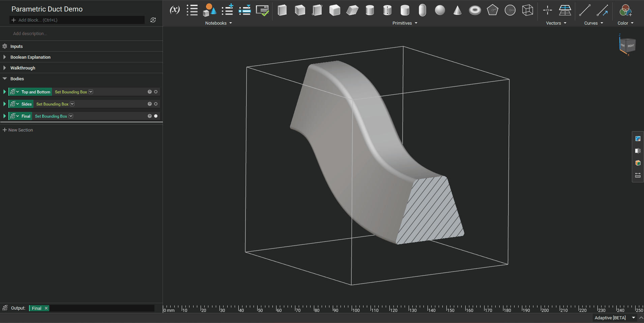Click the Line curve tool
The image size is (644, 323).
point(585,10)
